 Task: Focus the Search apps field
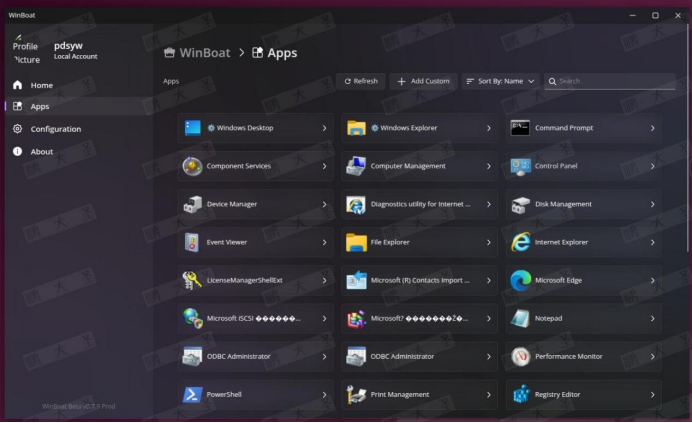click(x=614, y=81)
